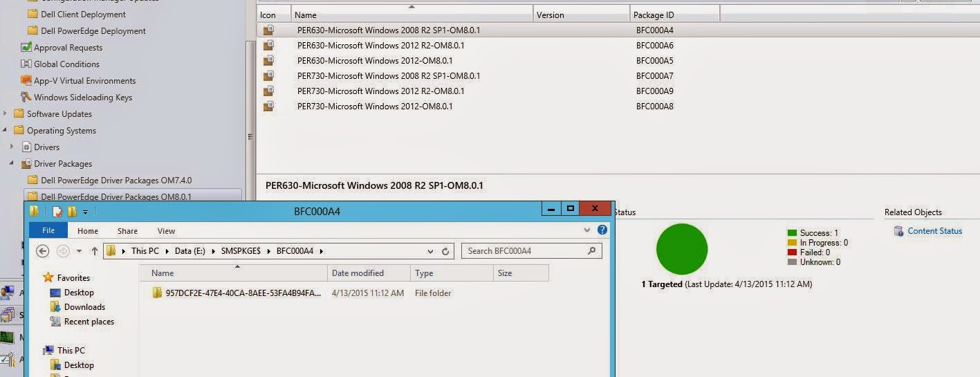This screenshot has height=377, width=980.
Task: Open Explorer help with question mark icon
Action: [x=602, y=230]
